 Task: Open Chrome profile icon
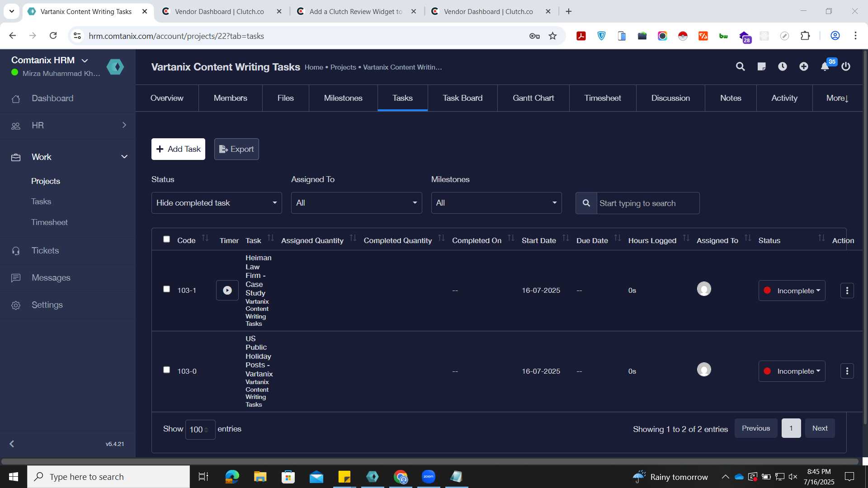(x=835, y=36)
